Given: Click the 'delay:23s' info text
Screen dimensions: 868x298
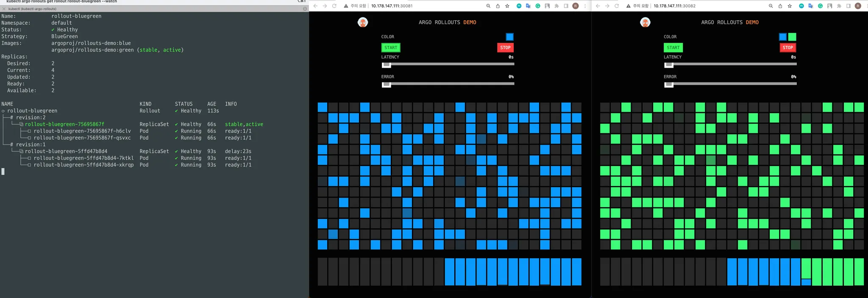Looking at the screenshot, I should tap(238, 152).
